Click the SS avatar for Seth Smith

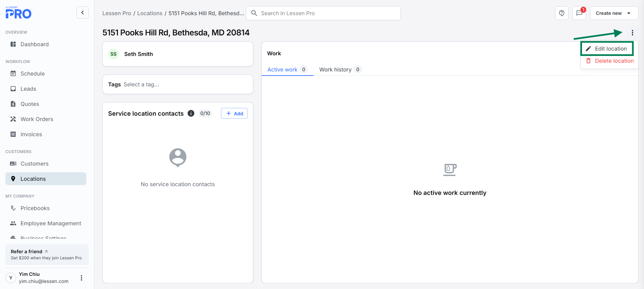114,54
